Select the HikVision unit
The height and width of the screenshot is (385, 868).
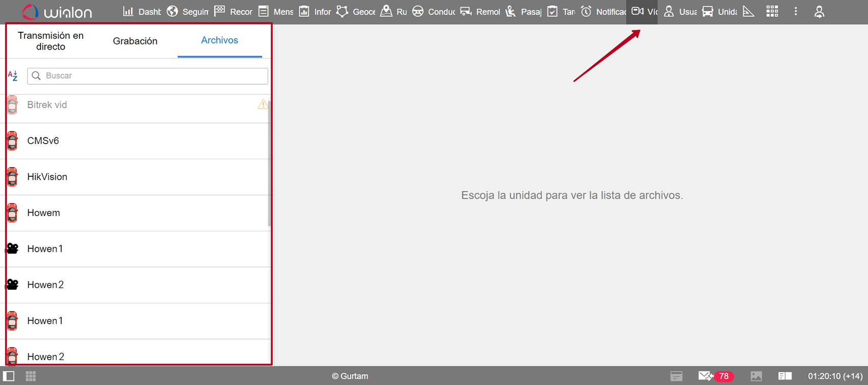point(47,177)
